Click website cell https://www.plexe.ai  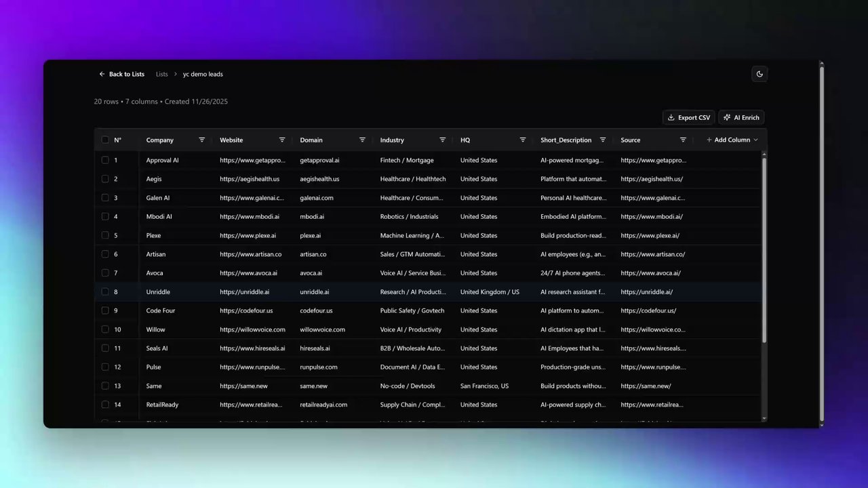248,235
